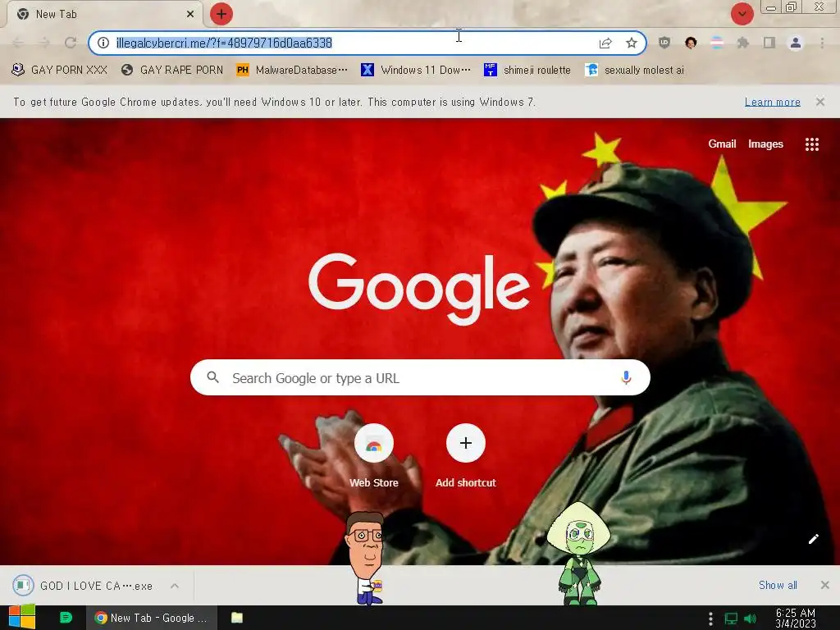
Task: Toggle the browser side panel
Action: [x=769, y=43]
